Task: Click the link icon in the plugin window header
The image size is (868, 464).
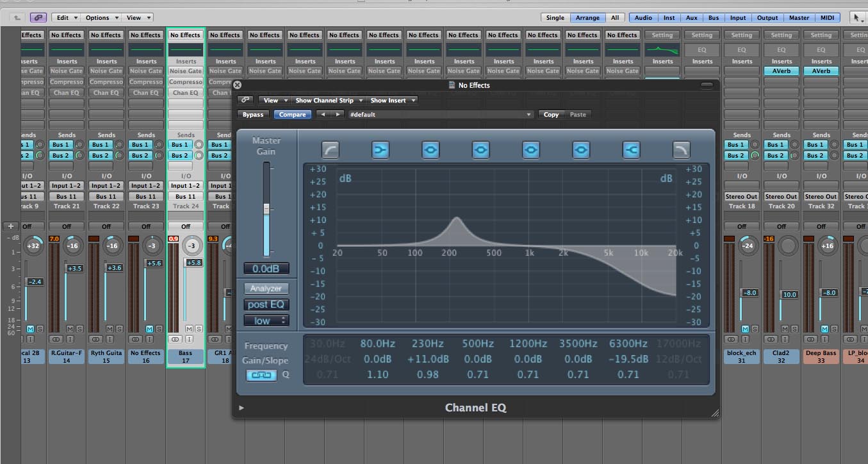Action: (x=245, y=100)
